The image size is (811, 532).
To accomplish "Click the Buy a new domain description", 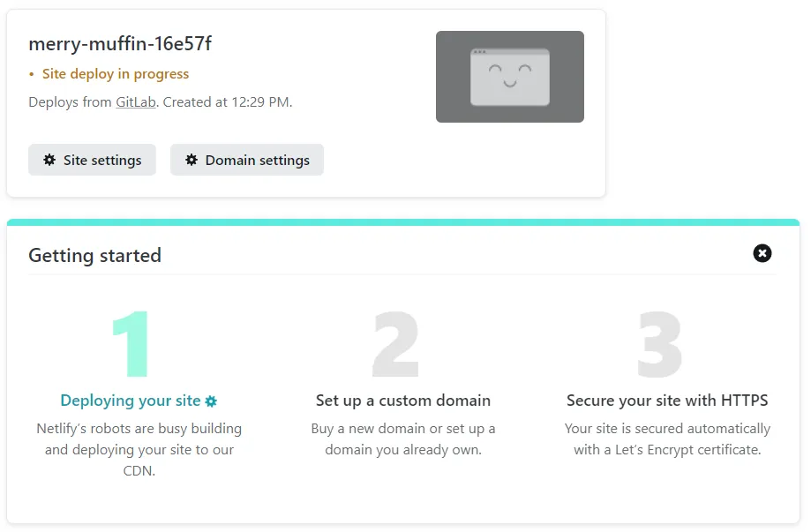I will 403,439.
